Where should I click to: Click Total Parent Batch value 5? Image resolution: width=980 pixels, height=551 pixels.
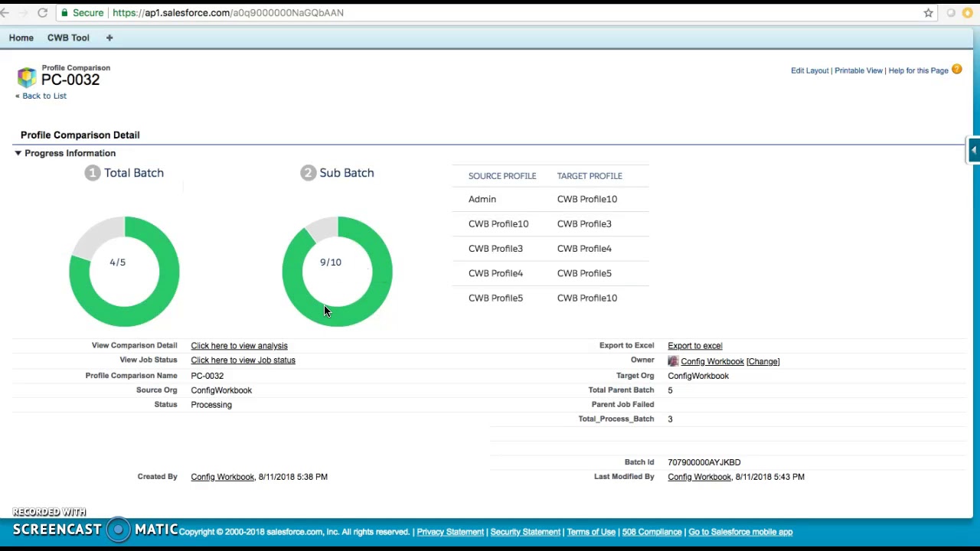670,390
